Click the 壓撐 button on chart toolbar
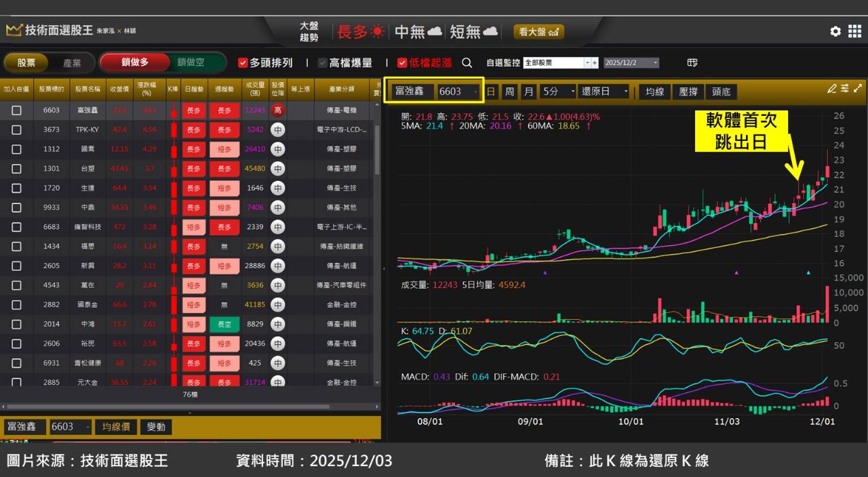This screenshot has width=868, height=477. click(688, 91)
